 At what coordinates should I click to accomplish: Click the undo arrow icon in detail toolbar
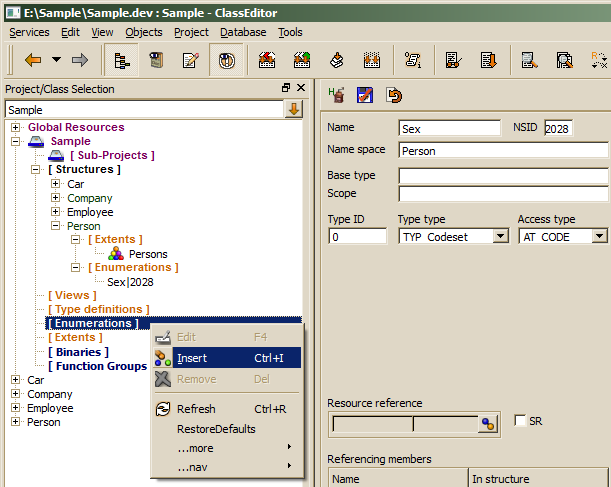point(394,96)
